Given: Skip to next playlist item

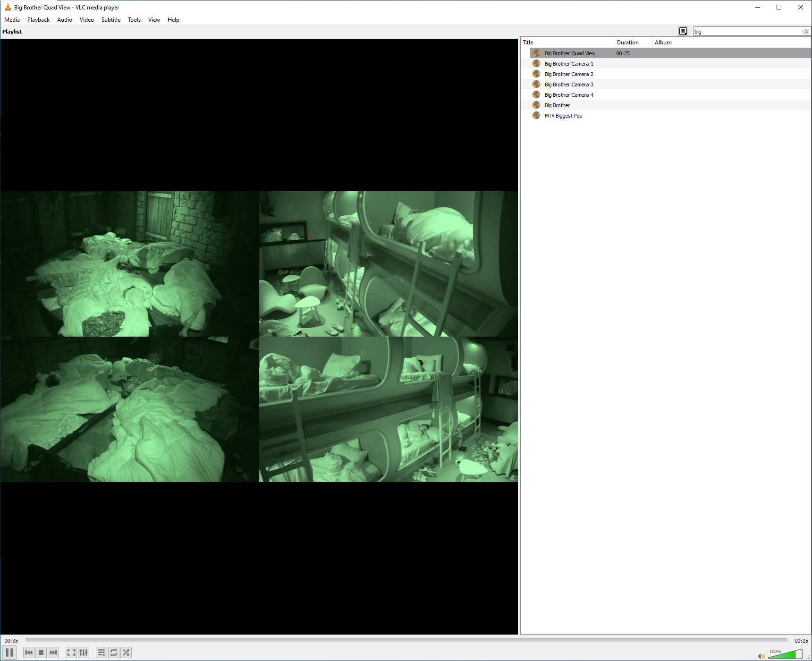Looking at the screenshot, I should coord(53,653).
